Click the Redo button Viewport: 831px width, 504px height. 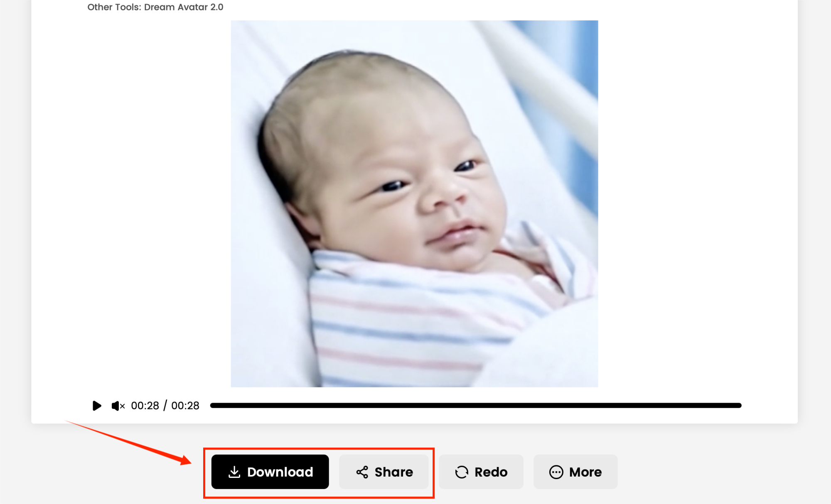tap(481, 472)
